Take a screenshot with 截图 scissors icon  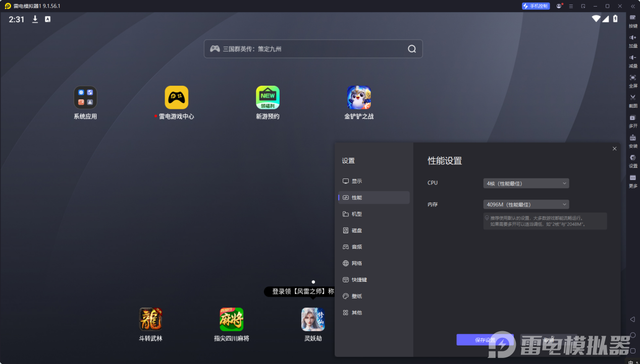(632, 101)
